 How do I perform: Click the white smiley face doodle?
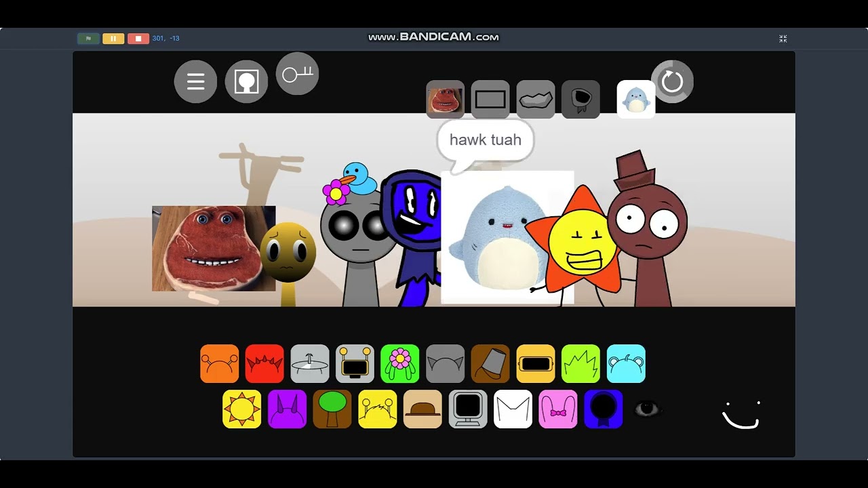(x=741, y=415)
